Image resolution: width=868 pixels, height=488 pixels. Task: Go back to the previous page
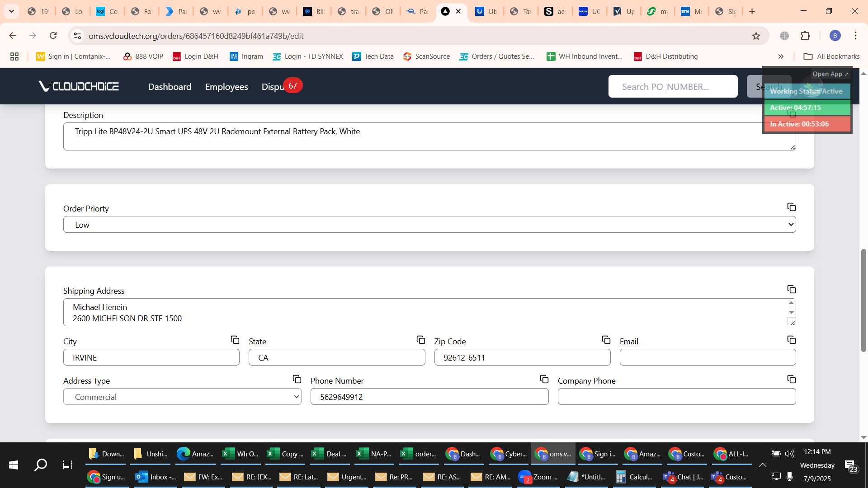pos(13,36)
